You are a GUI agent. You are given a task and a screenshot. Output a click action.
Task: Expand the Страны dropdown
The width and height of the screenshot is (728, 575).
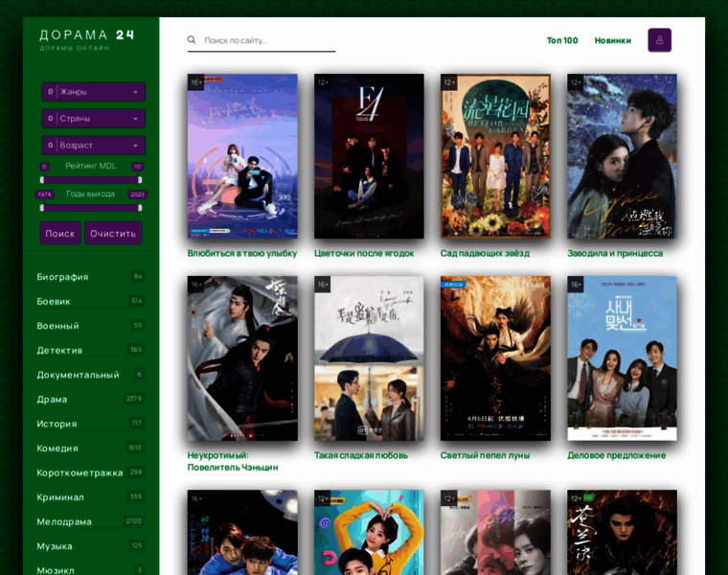(x=93, y=119)
